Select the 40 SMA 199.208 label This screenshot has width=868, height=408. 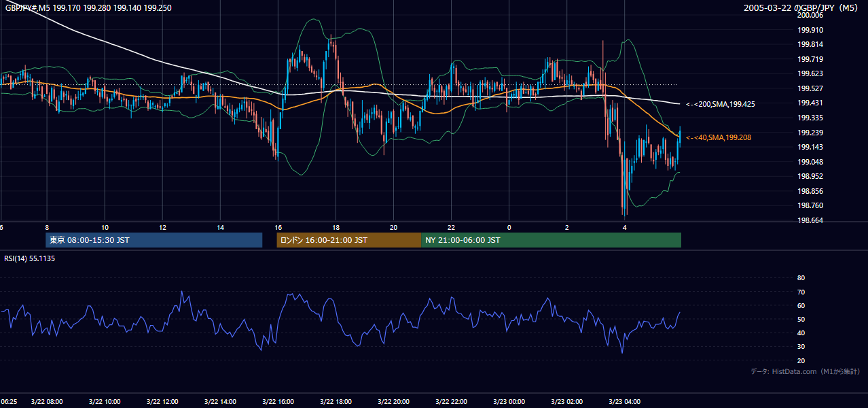pos(719,137)
